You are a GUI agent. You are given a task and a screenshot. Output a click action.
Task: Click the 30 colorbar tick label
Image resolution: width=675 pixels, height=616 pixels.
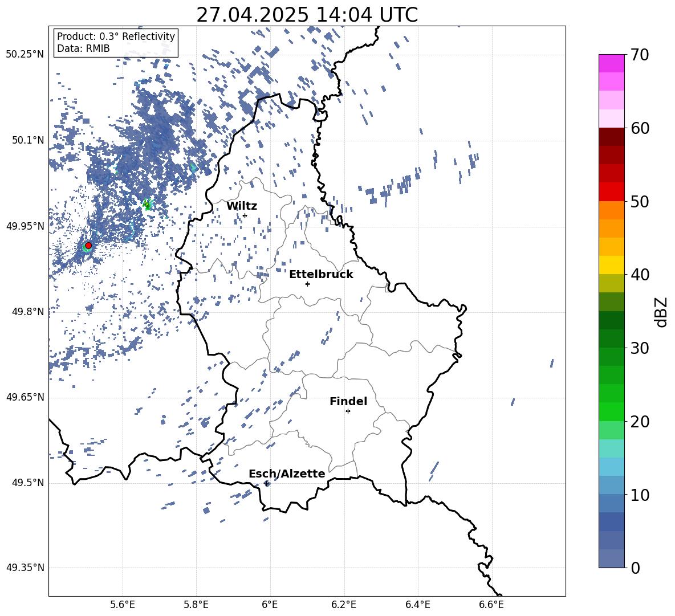[640, 348]
